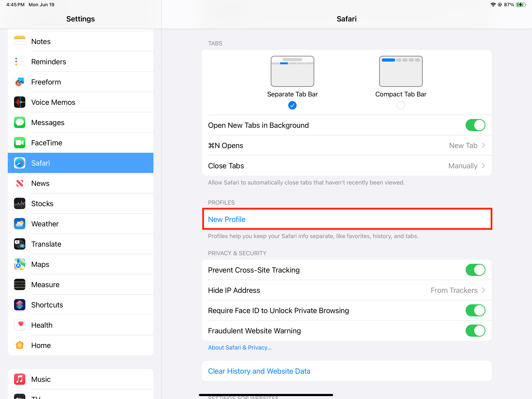Disable Open New Tabs in Background switch
532x399 pixels.
475,125
